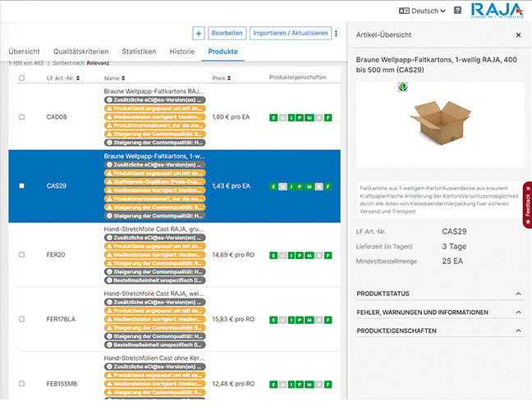Click green E property badge for CAD08

coord(273,117)
